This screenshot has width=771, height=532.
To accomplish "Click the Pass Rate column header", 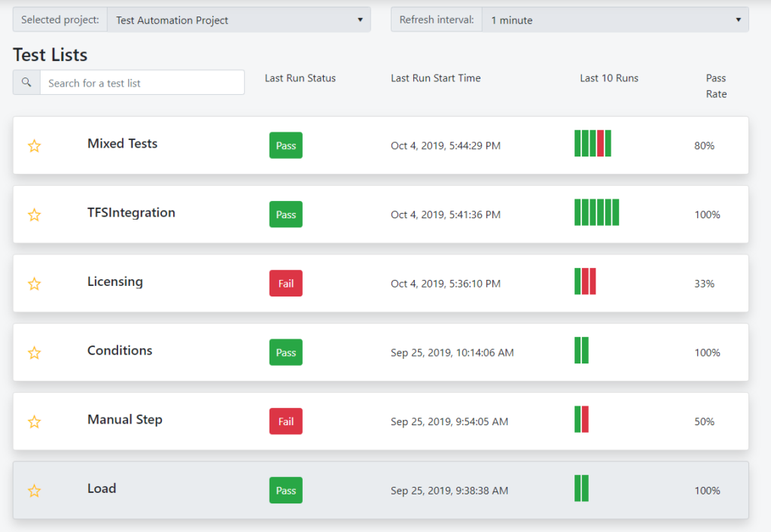I will 715,85.
